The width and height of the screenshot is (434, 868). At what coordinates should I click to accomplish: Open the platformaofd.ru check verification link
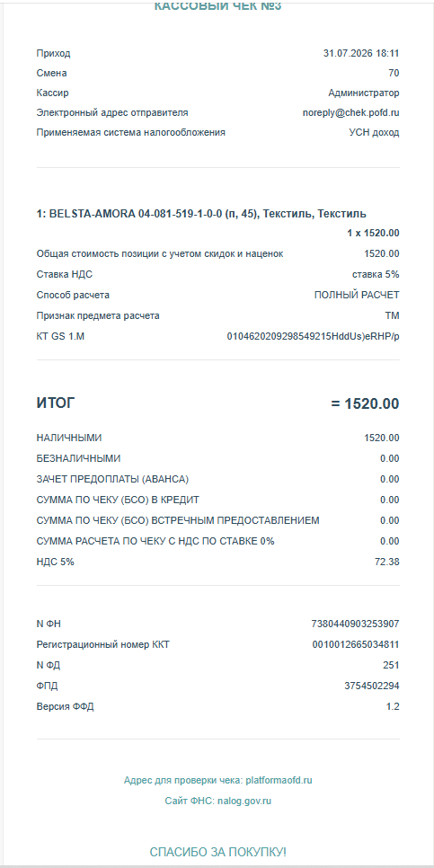279,780
